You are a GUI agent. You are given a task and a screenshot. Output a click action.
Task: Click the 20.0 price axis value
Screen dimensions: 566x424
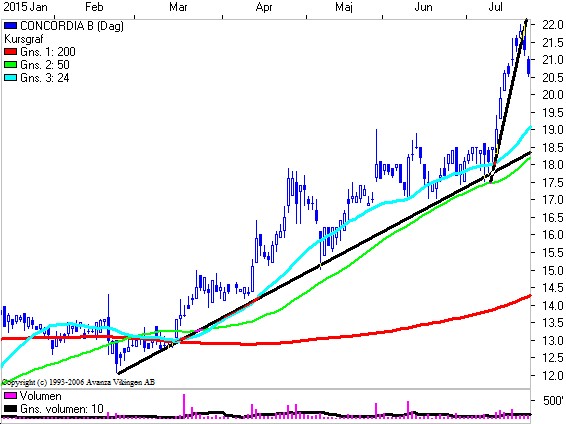pos(552,95)
